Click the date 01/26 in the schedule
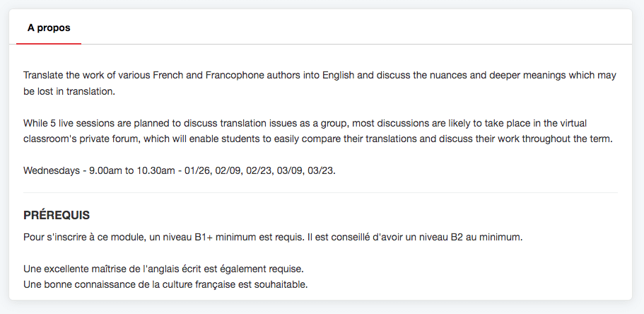This screenshot has width=644, height=314. (197, 170)
